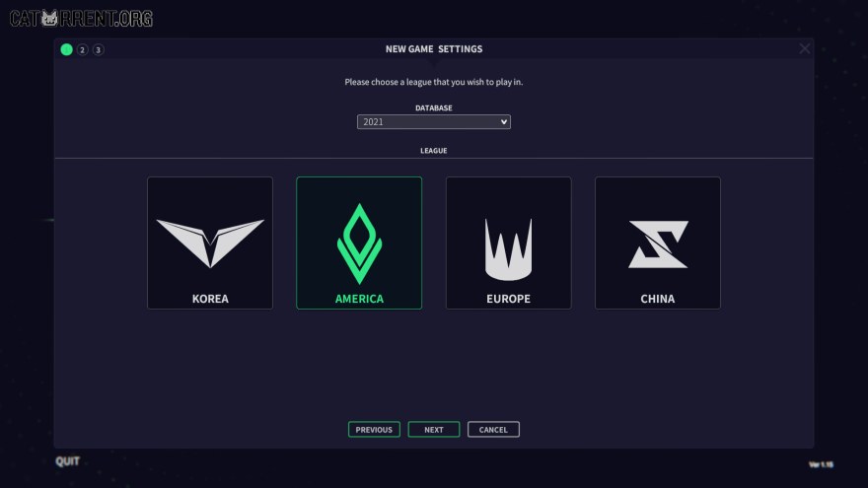Click the Previous button

(374, 430)
